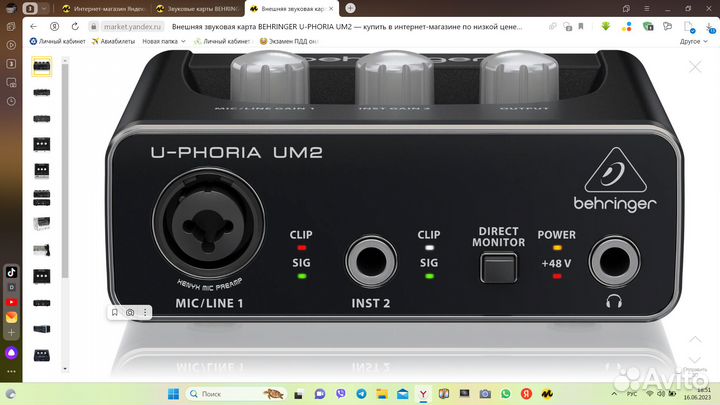Image resolution: width=720 pixels, height=405 pixels.
Task: Open the Экзамен ПДД bookmark
Action: pos(289,41)
